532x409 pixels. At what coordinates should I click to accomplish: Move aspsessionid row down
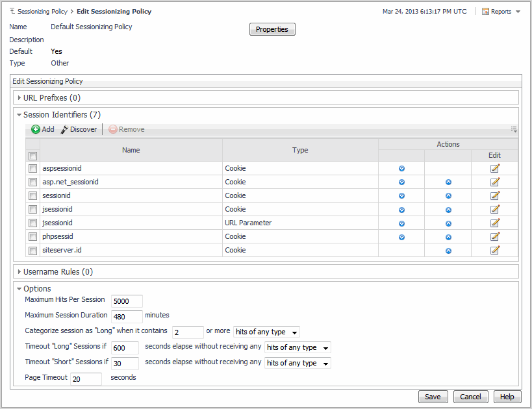(401, 169)
